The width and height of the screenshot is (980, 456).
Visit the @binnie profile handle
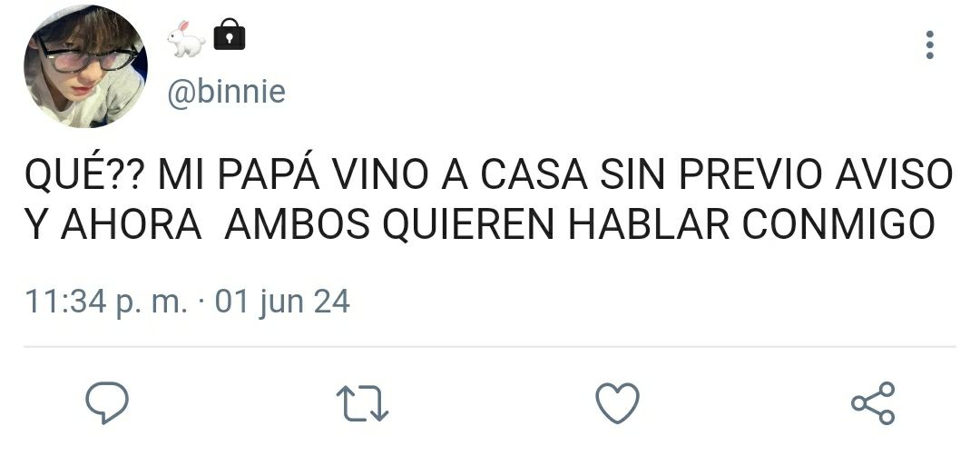(226, 93)
